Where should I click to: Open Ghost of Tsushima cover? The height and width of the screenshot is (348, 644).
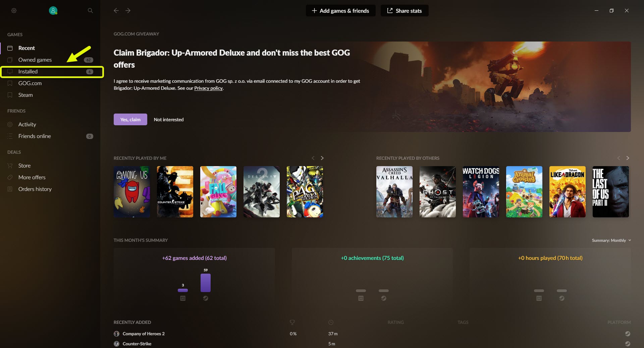point(438,192)
